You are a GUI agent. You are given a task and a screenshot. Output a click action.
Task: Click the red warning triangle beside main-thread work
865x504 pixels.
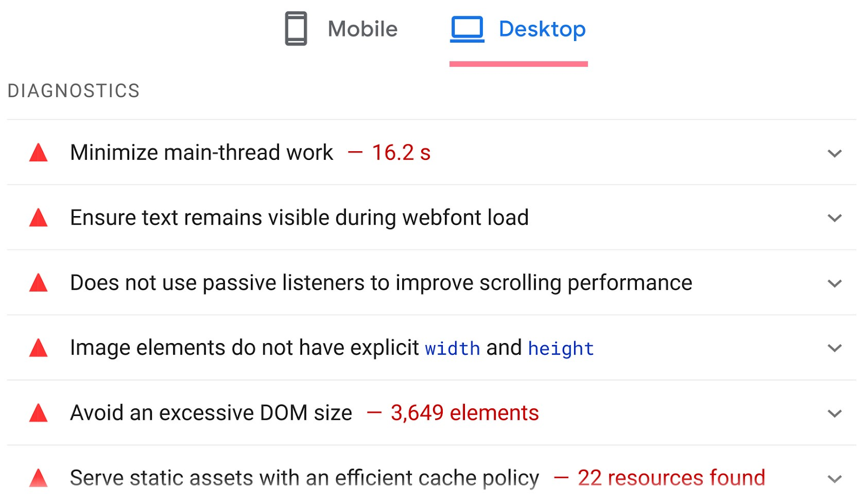(x=38, y=153)
